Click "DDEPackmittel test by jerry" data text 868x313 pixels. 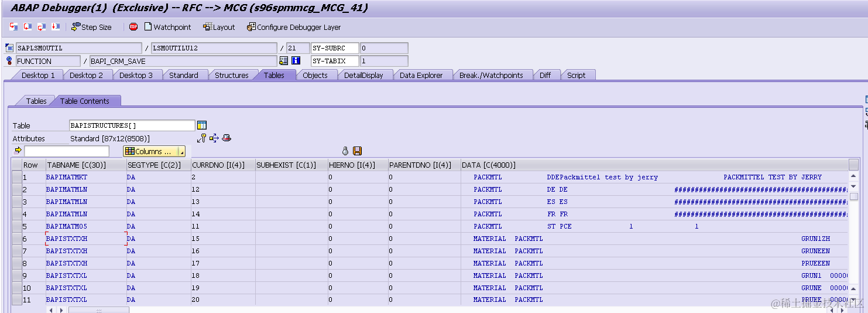(x=602, y=177)
